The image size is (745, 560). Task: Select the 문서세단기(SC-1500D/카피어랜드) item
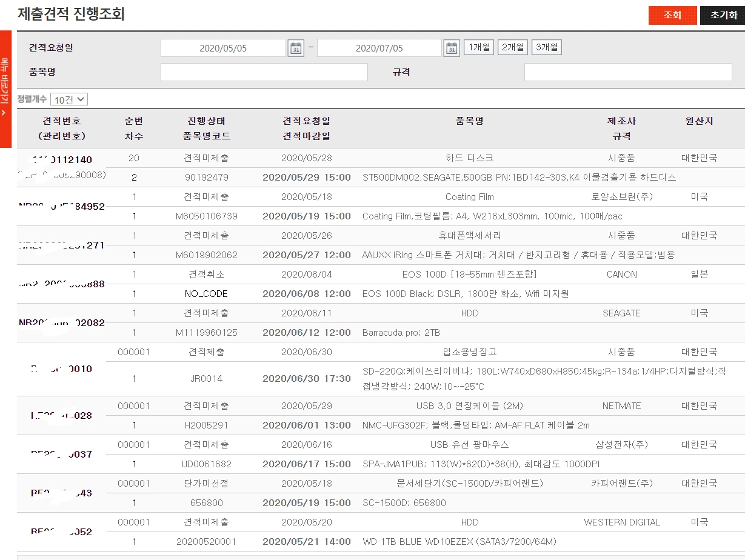tap(469, 484)
